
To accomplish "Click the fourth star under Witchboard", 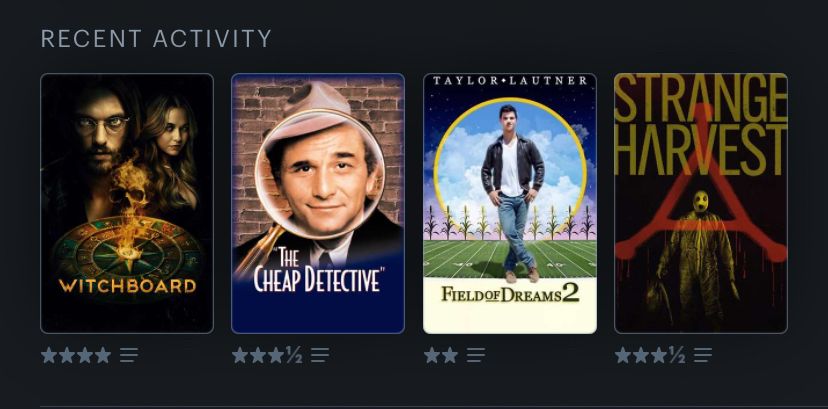I will (103, 355).
